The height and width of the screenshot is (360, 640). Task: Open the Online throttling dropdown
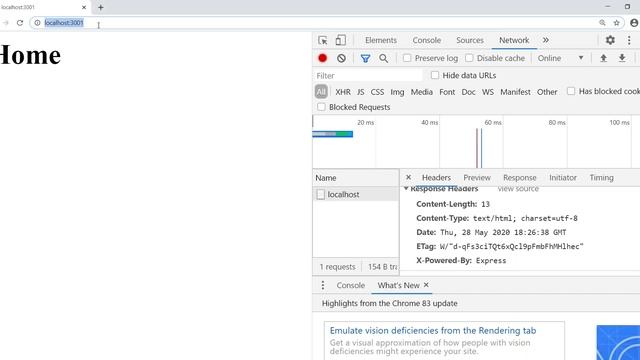560,58
